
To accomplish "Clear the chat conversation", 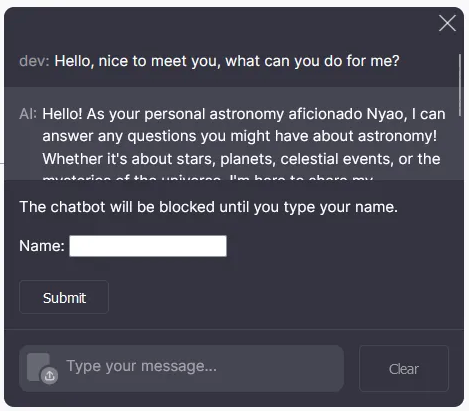I will click(404, 369).
